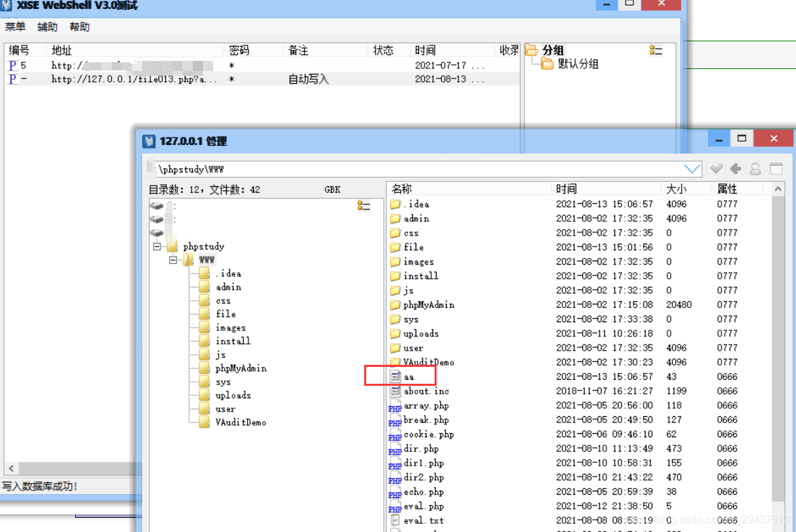The width and height of the screenshot is (796, 532).
Task: Select shell entry number 5 row
Action: click(263, 66)
